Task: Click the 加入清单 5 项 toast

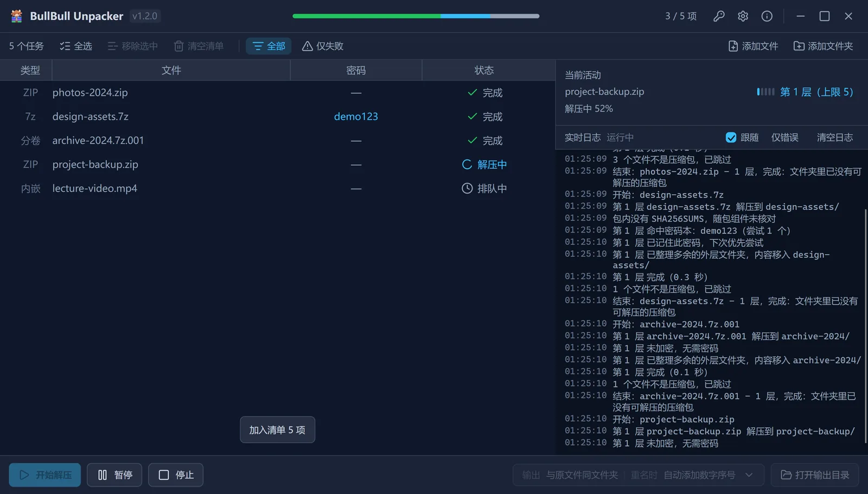Action: 277,430
